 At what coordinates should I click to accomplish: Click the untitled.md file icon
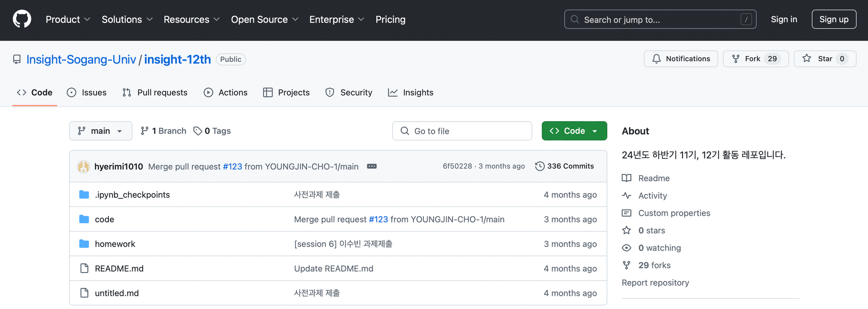click(84, 293)
